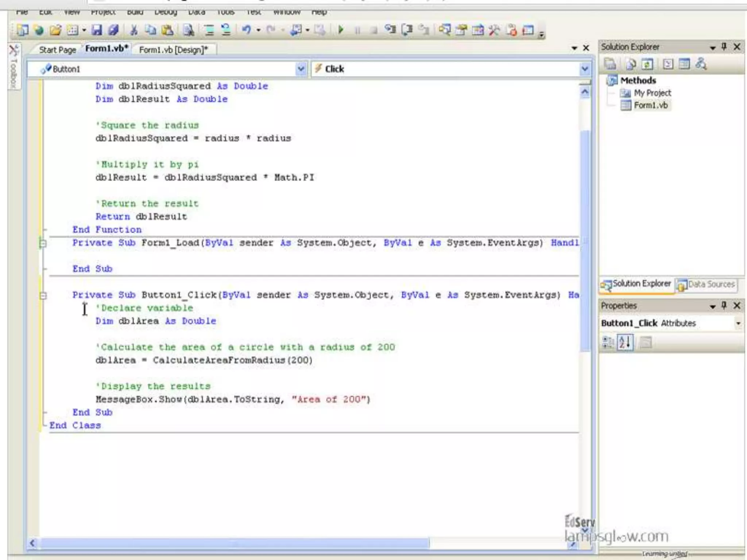The height and width of the screenshot is (560, 747).
Task: Click the code editor scroll-up arrow
Action: pyautogui.click(x=585, y=92)
